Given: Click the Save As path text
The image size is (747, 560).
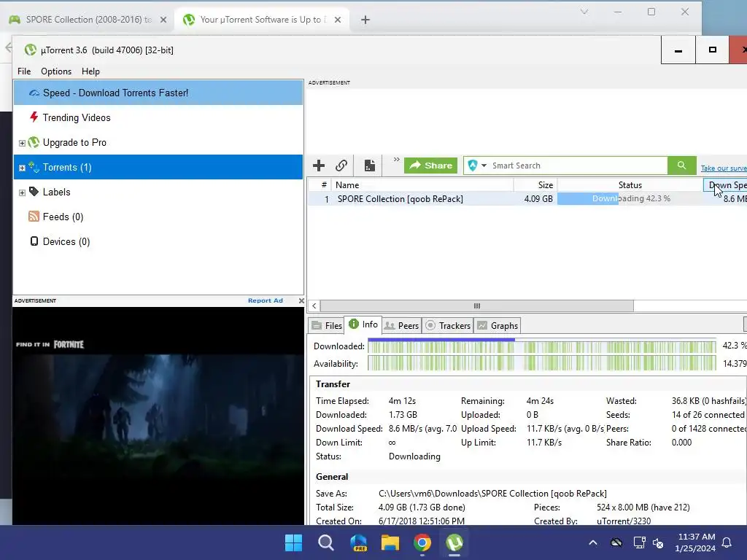Looking at the screenshot, I should pyautogui.click(x=492, y=494).
